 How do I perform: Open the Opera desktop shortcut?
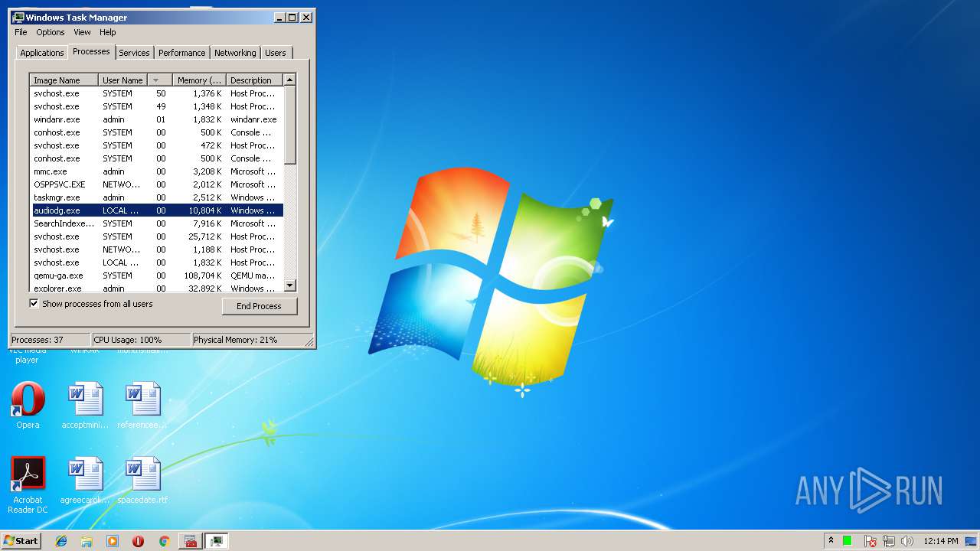pos(28,406)
